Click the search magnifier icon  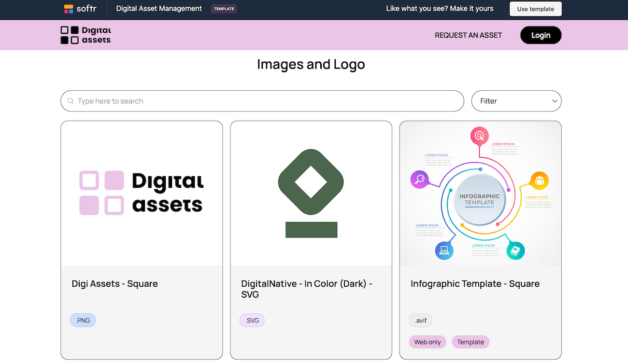[71, 101]
